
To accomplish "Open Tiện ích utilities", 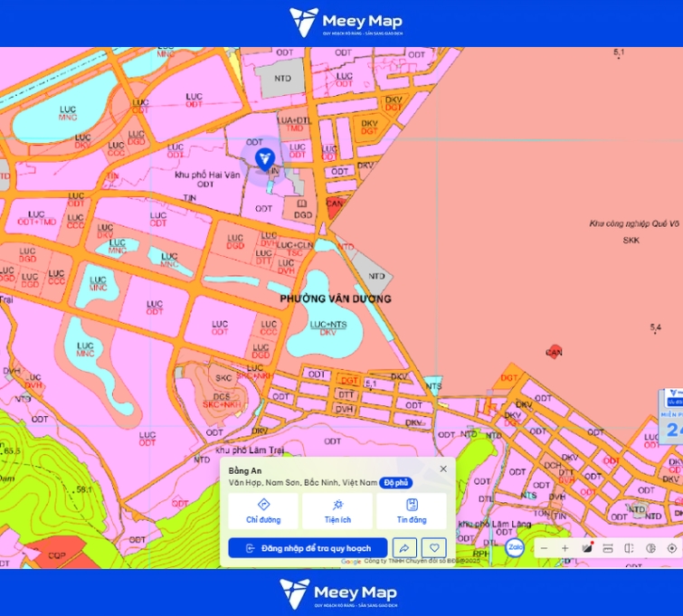I will tap(337, 511).
